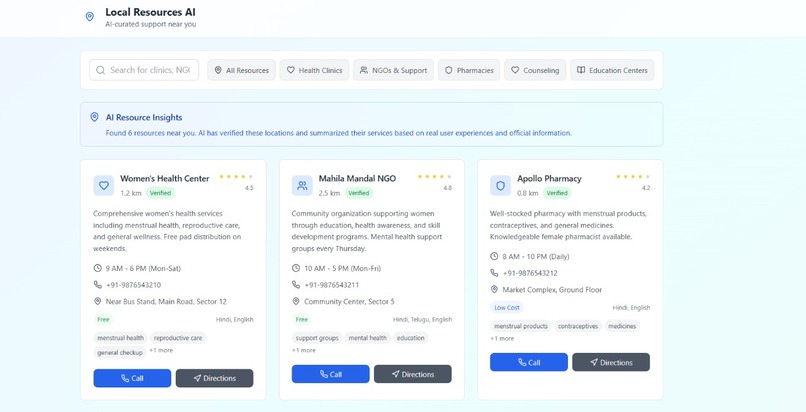Screen dimensions: 806x412
Task: Click the phone number +91-9876543210
Action: point(134,285)
